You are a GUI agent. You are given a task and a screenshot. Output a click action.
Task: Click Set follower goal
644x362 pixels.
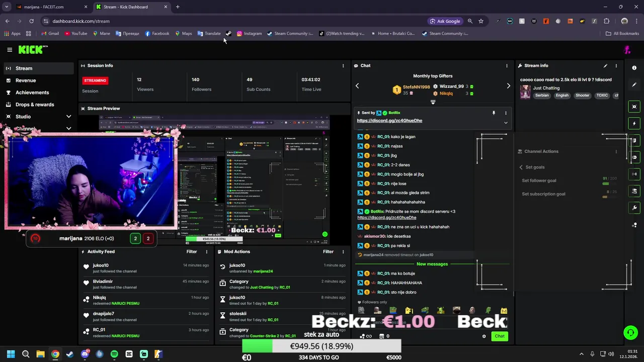click(539, 180)
